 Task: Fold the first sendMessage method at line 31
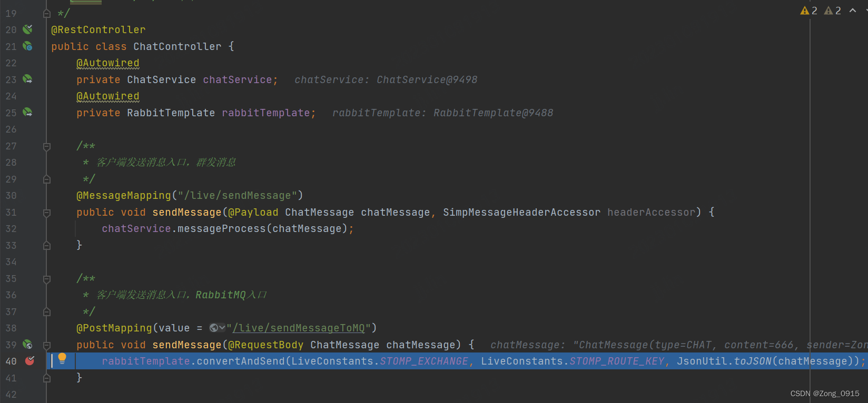pyautogui.click(x=46, y=213)
